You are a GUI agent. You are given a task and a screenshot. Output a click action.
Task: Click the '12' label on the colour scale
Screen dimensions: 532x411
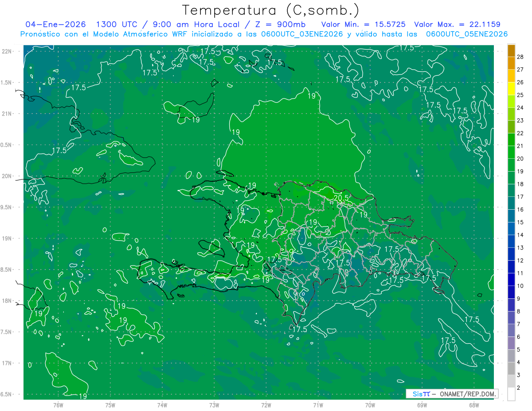coord(520,260)
